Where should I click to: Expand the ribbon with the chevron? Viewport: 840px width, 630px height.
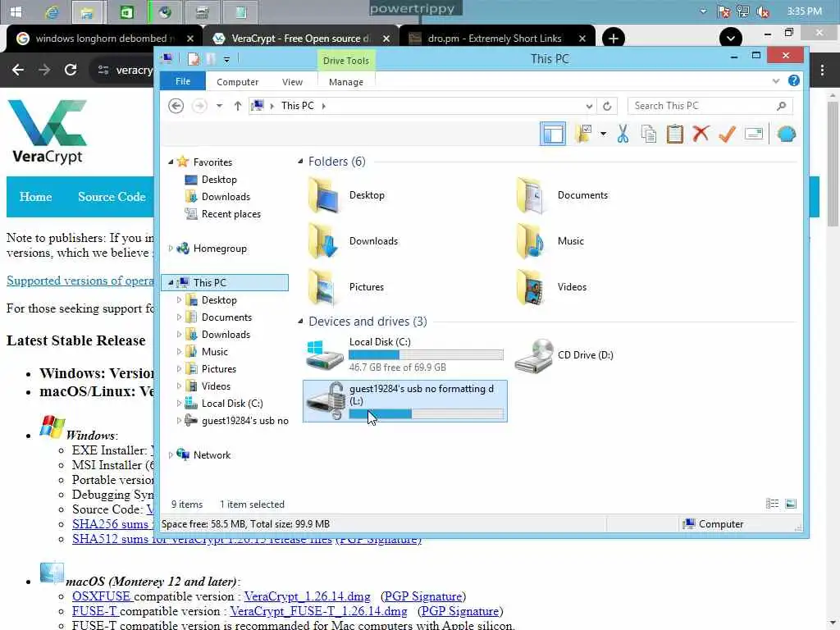(776, 81)
